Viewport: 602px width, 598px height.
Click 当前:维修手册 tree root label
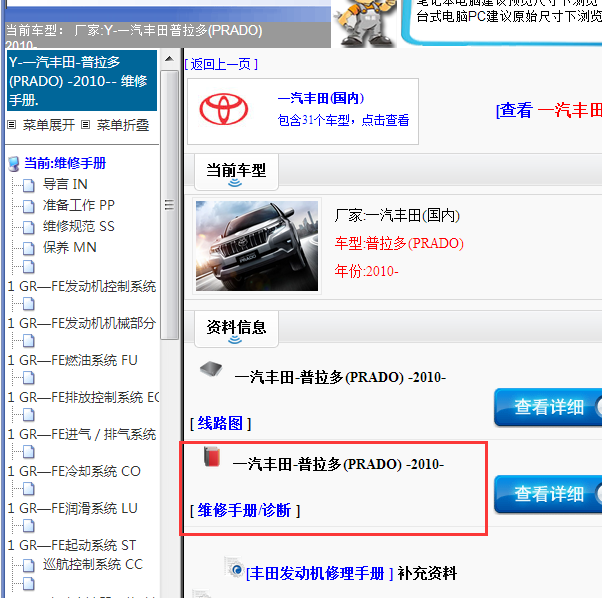[65, 163]
